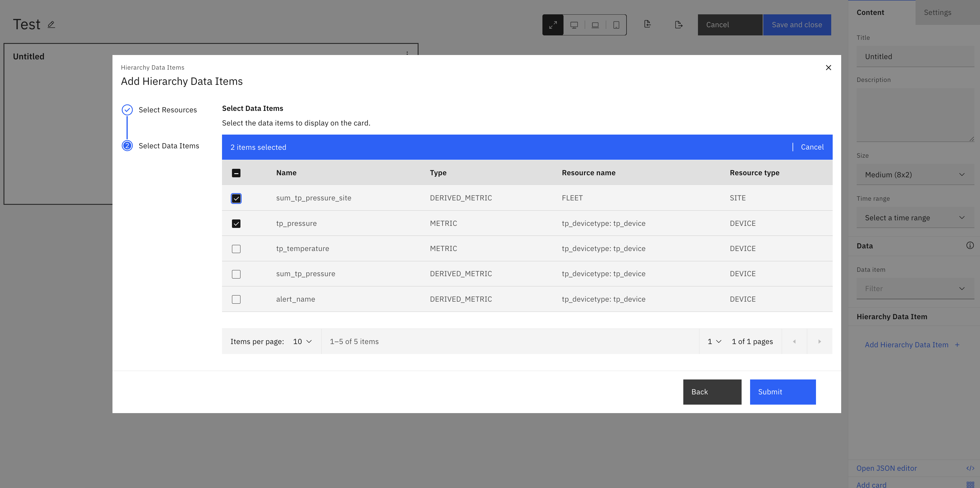Switch to desktop screen preview icon

coord(574,25)
